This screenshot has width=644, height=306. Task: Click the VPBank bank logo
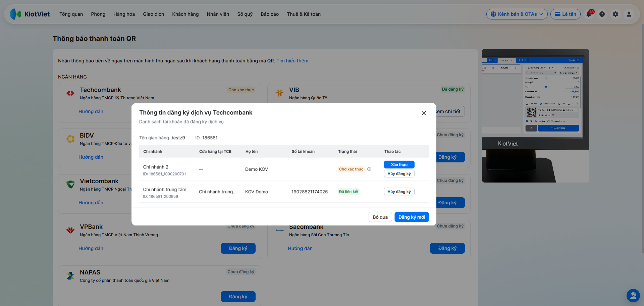point(70,230)
